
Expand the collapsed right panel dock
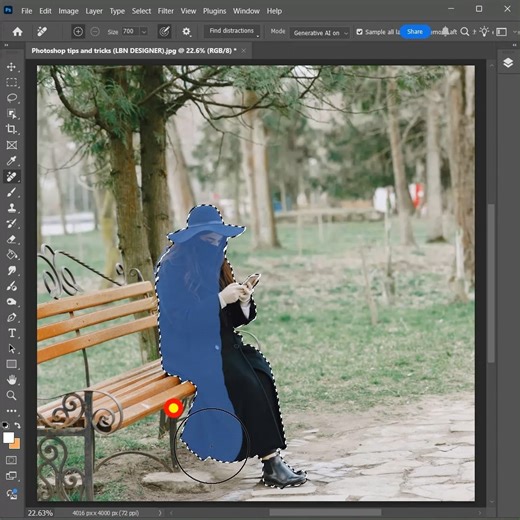click(514, 45)
